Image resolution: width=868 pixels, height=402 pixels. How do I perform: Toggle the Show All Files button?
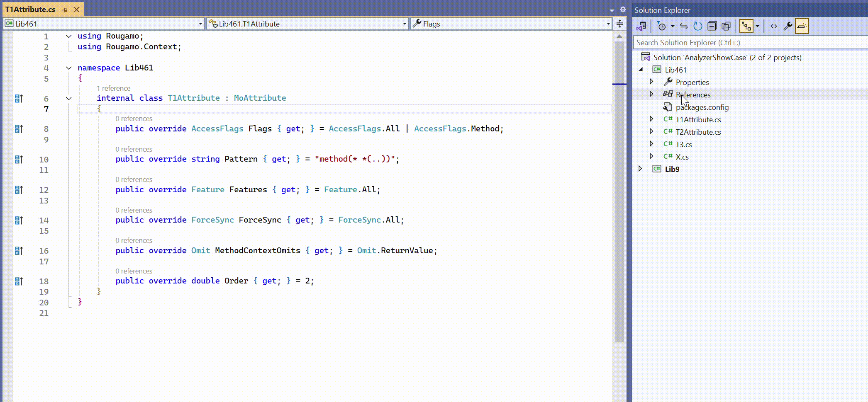[x=726, y=26]
